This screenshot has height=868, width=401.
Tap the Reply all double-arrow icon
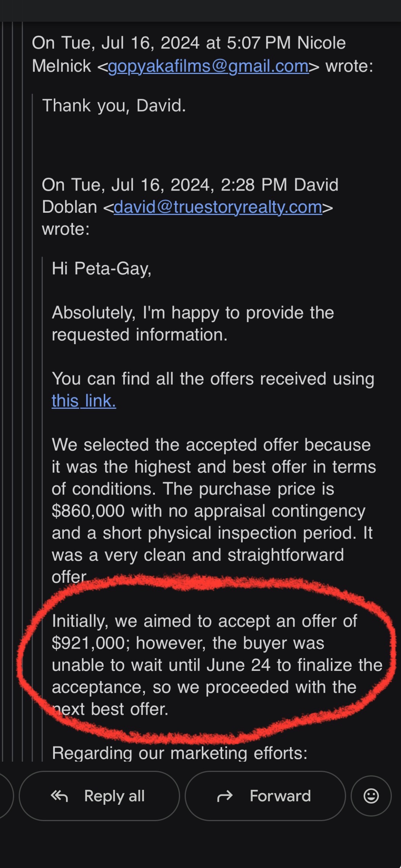click(59, 796)
